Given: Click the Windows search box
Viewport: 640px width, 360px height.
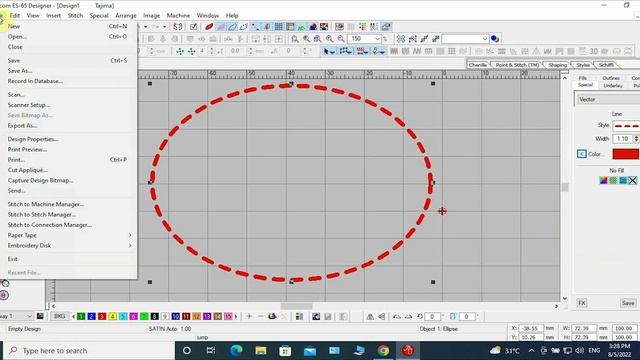Looking at the screenshot, I should (x=90, y=350).
